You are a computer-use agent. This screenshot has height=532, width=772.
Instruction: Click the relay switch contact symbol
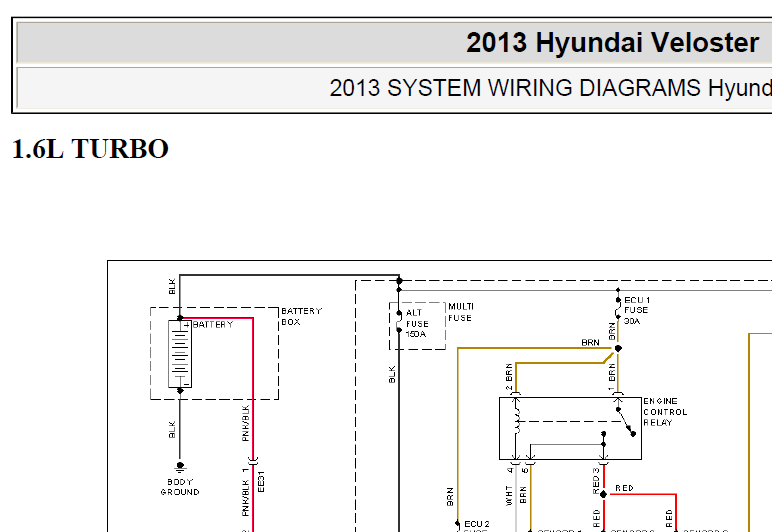tap(625, 421)
